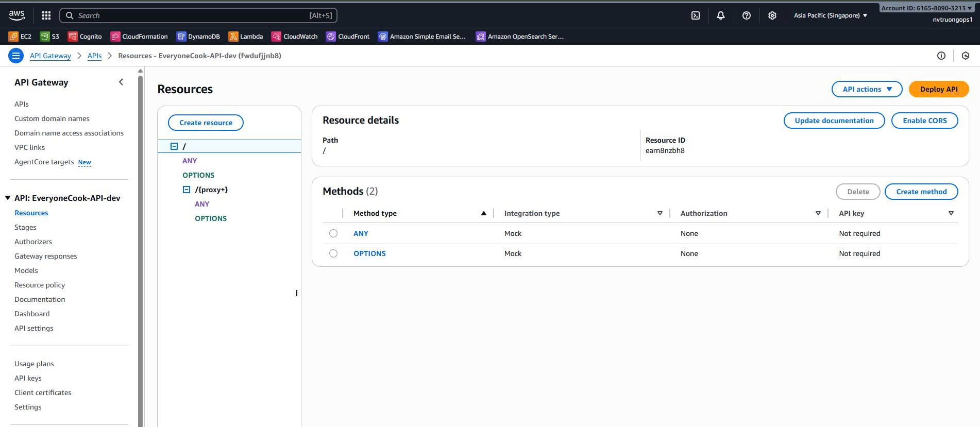Sort by Integration type column arrow
Viewport: 980px width, 427px height.
coord(660,213)
